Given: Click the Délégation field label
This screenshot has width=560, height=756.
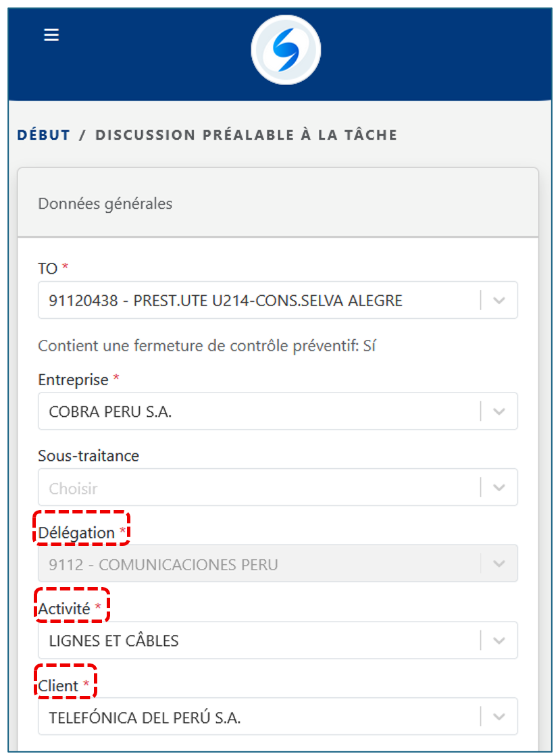Looking at the screenshot, I should click(x=76, y=533).
